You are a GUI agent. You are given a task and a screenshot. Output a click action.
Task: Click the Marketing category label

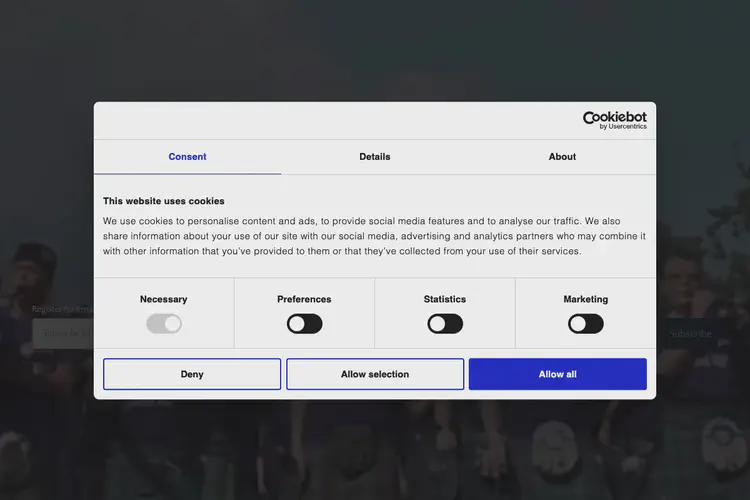[586, 299]
